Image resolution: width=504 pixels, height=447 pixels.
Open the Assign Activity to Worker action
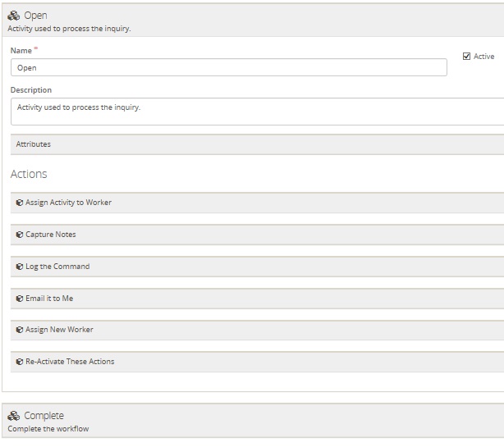click(69, 203)
